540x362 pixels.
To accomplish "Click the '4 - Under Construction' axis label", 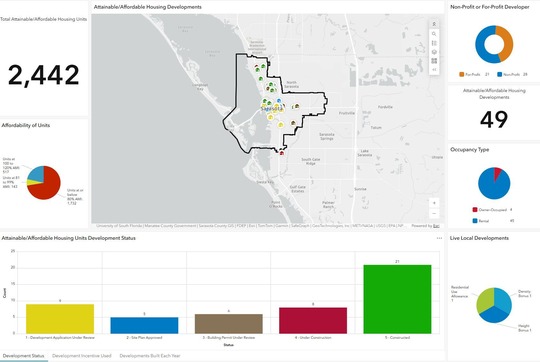I will pyautogui.click(x=313, y=338).
